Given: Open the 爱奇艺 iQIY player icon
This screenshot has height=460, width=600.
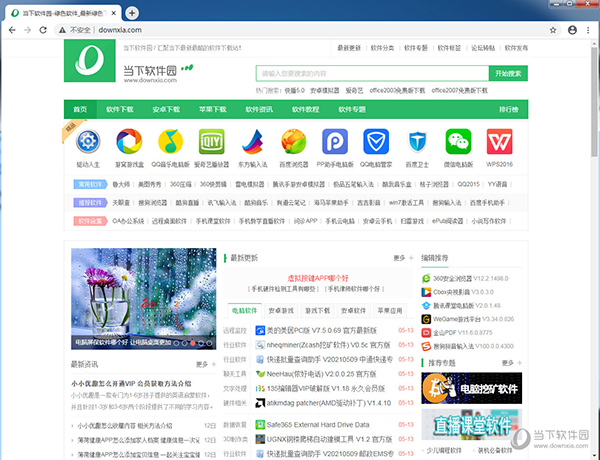Looking at the screenshot, I should (x=212, y=141).
